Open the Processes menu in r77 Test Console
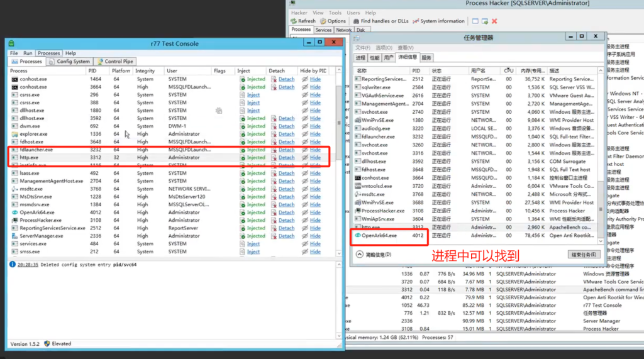 coord(48,53)
